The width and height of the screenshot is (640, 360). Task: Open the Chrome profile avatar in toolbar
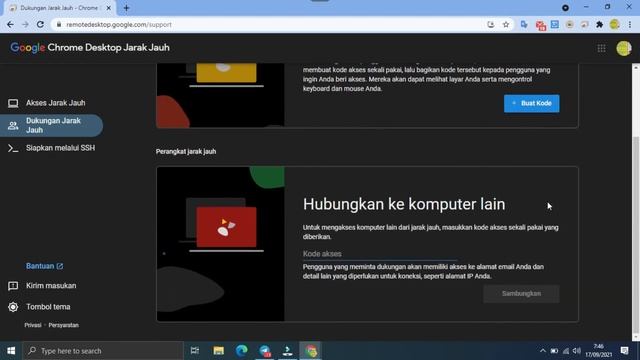[x=614, y=24]
